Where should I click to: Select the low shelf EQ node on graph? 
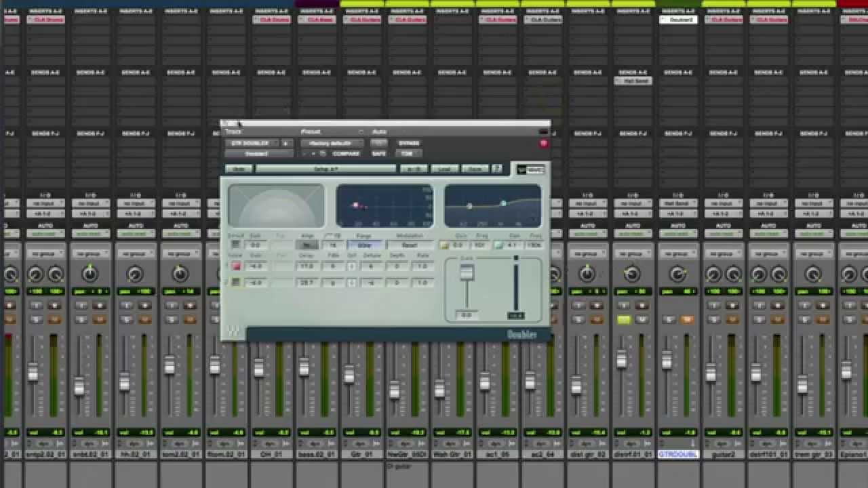click(469, 206)
